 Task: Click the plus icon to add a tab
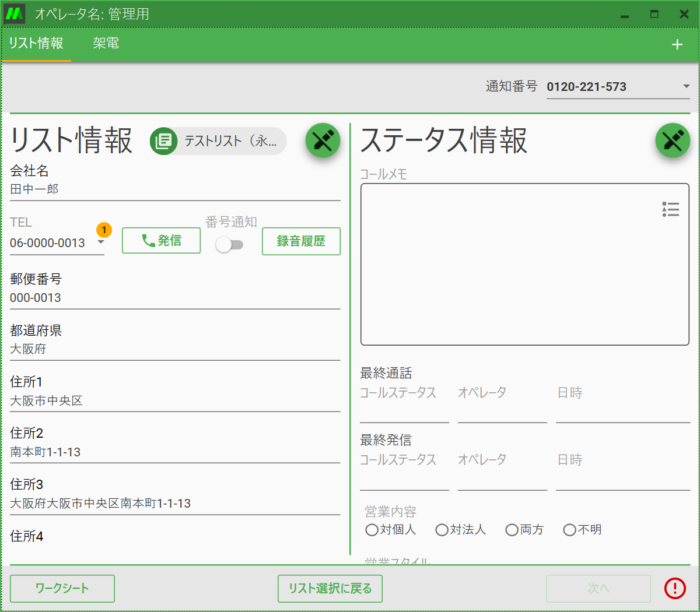(677, 44)
